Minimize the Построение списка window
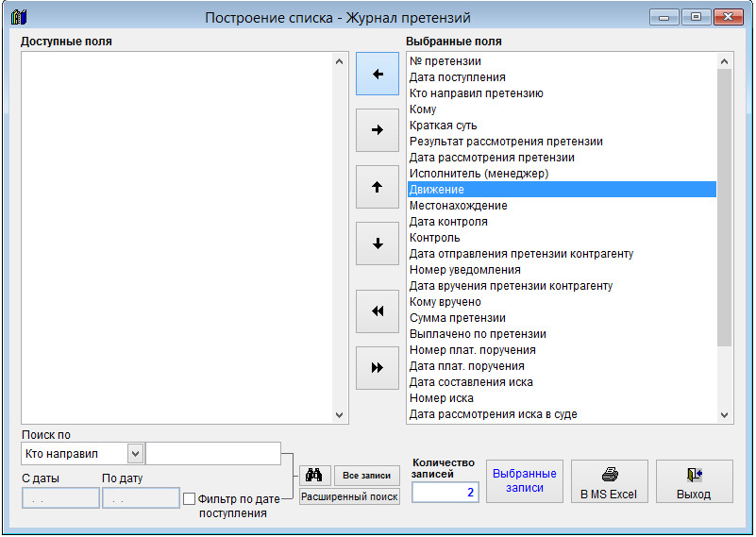The height and width of the screenshot is (537, 756). [664, 17]
